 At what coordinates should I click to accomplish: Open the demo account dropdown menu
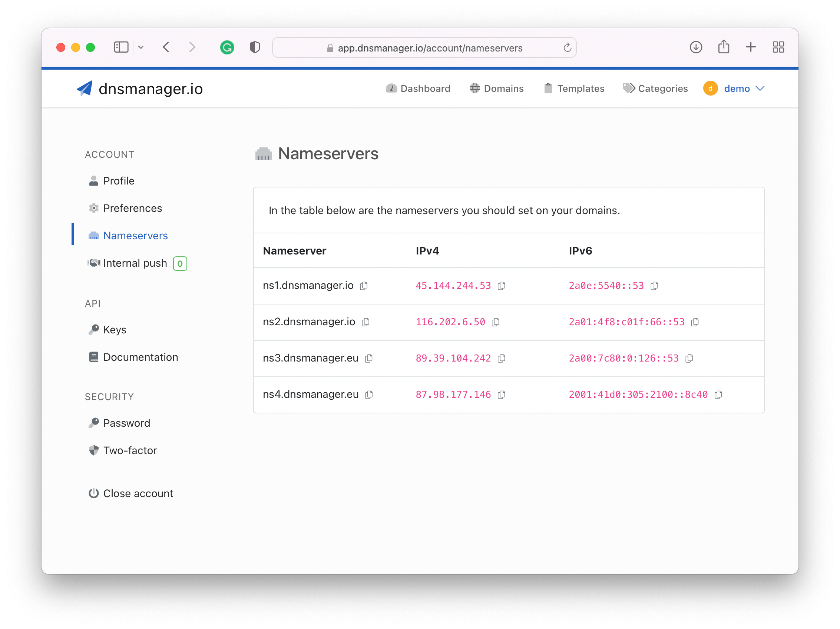pos(744,89)
